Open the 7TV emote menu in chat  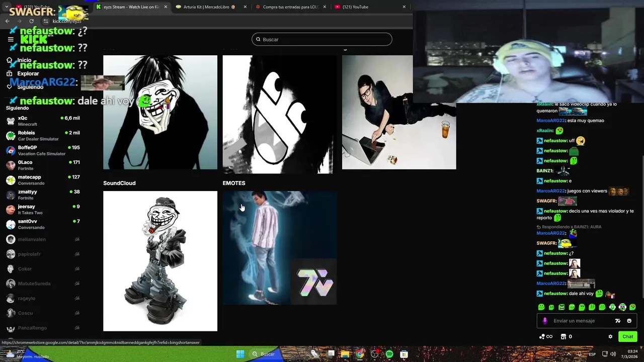(618, 321)
